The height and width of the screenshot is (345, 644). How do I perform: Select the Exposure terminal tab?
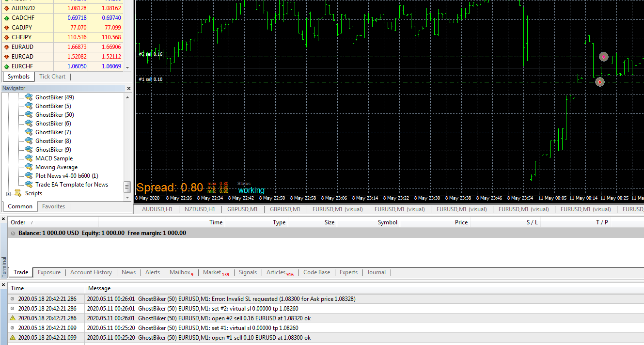pyautogui.click(x=49, y=272)
